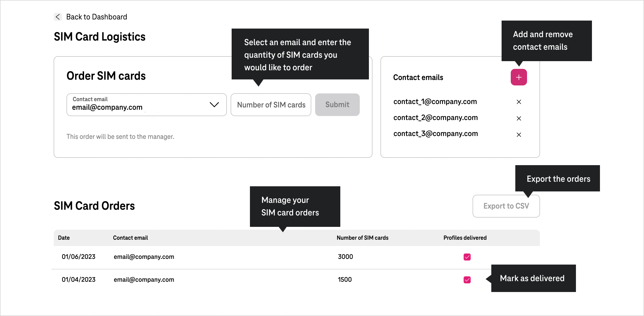Select the 3000 SIM cards order row

[x=345, y=257]
